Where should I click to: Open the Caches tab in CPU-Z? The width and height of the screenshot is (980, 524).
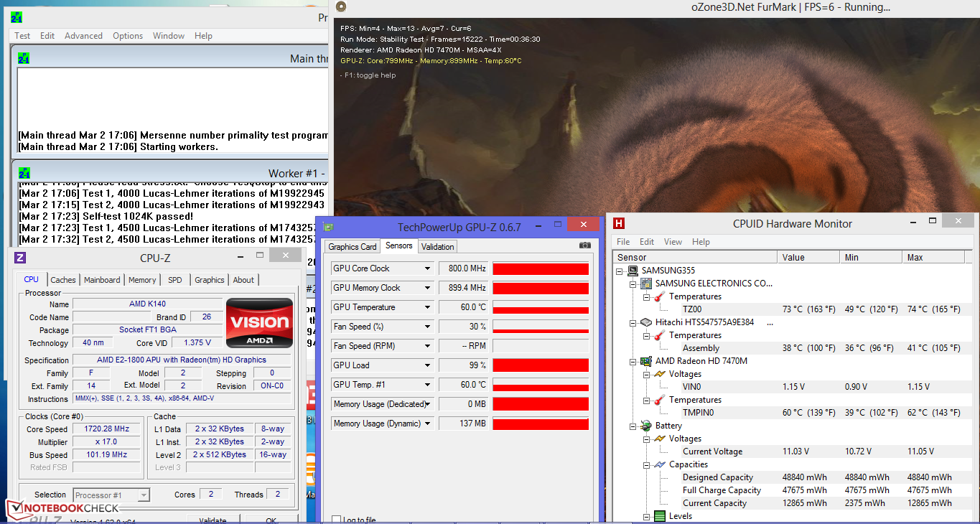63,280
